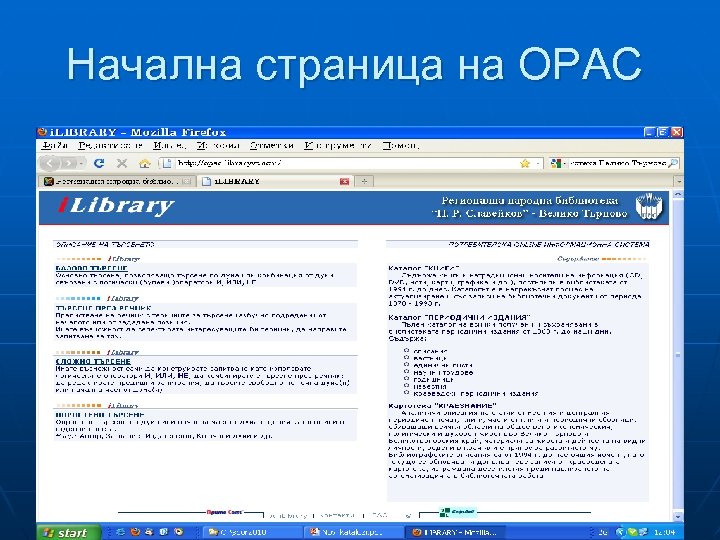This screenshot has height=540, width=720.
Task: Open the ТЪРСЕНЕ ПРЕЗ РЕЧНИК link
Action: click(103, 308)
